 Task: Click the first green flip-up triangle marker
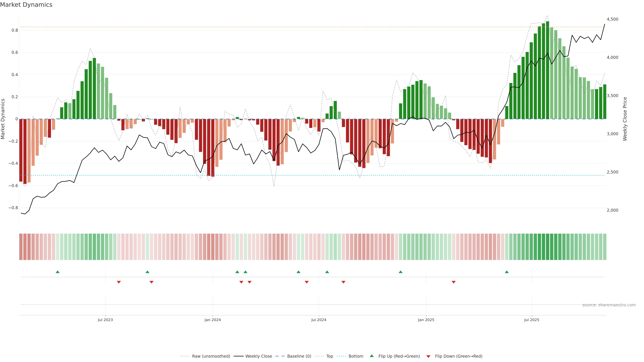[58, 272]
